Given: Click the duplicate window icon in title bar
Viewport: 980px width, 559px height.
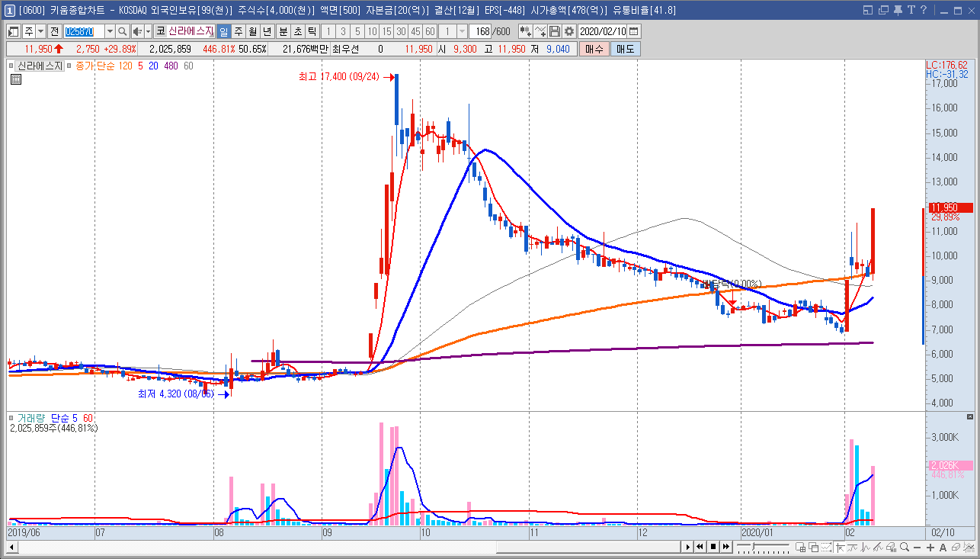Looking at the screenshot, I should 884,10.
